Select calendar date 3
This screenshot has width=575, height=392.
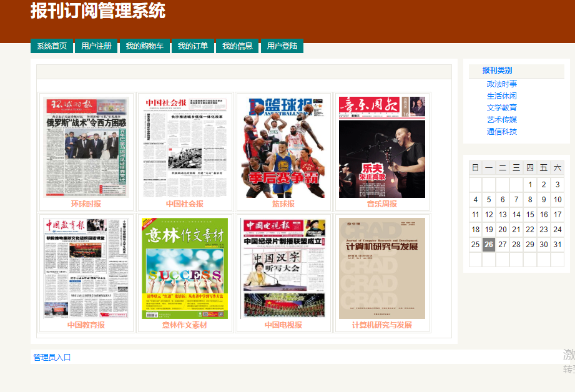pos(558,184)
